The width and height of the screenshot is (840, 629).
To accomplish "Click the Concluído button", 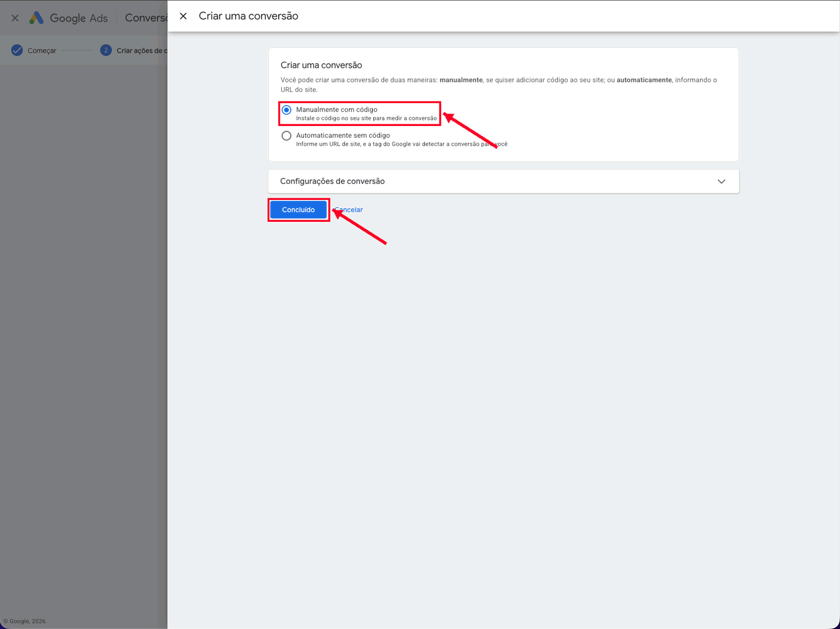I will (298, 209).
